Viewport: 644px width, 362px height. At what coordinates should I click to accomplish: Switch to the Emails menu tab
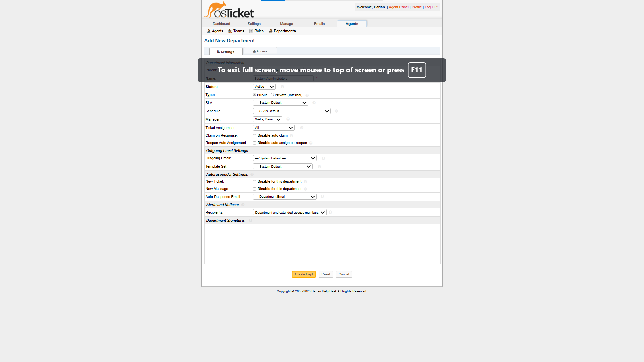click(x=319, y=24)
